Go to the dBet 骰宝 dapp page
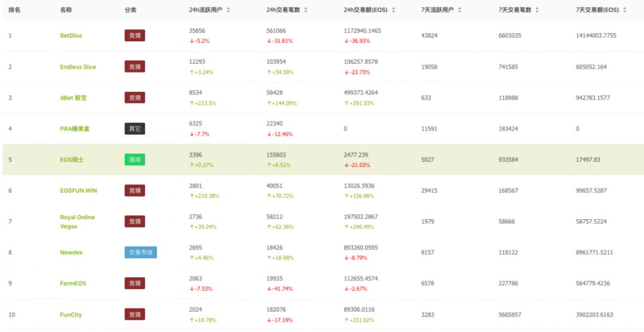Image resolution: width=644 pixels, height=332 pixels. pyautogui.click(x=73, y=98)
